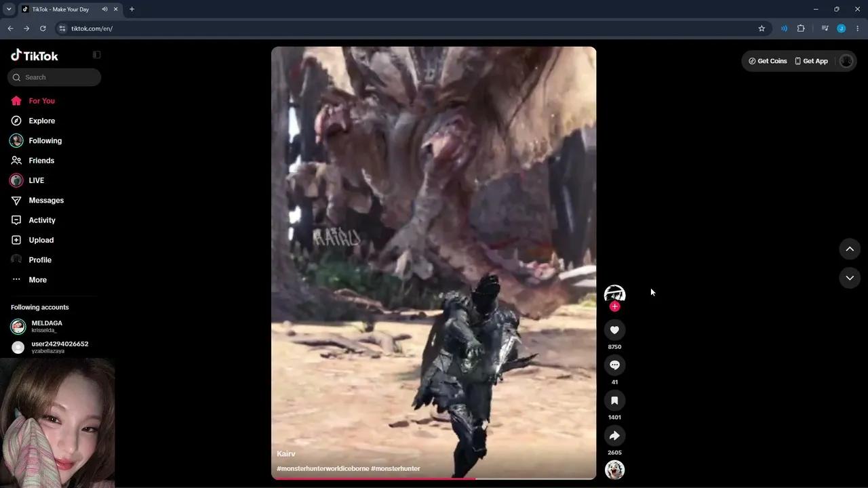Click the 1401 favorites count
This screenshot has height=488, width=868.
(614, 418)
